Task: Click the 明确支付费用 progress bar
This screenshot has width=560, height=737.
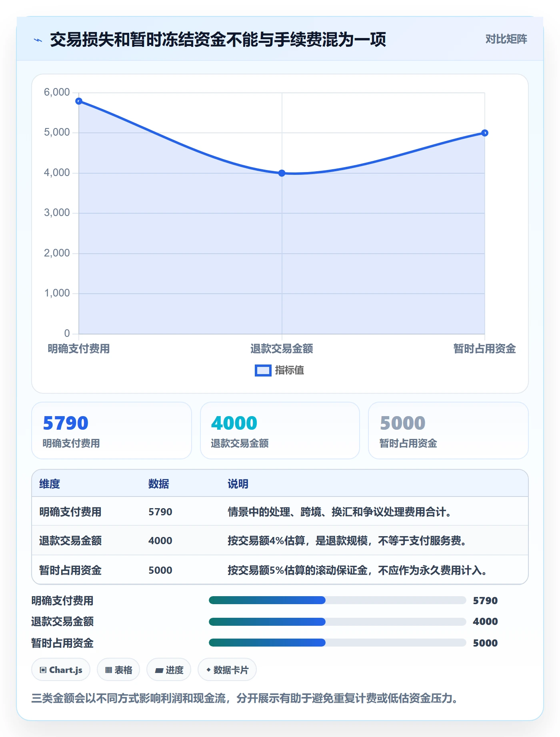Action: coord(337,600)
